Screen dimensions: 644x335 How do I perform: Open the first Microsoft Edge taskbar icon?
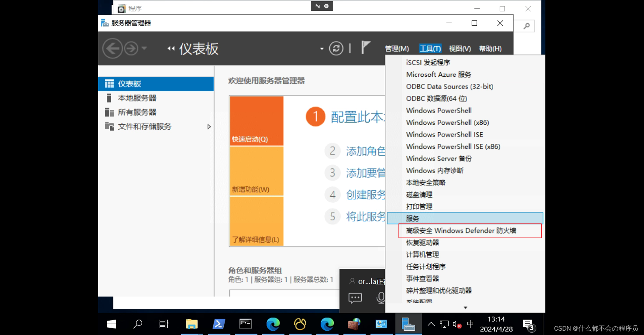click(x=273, y=324)
